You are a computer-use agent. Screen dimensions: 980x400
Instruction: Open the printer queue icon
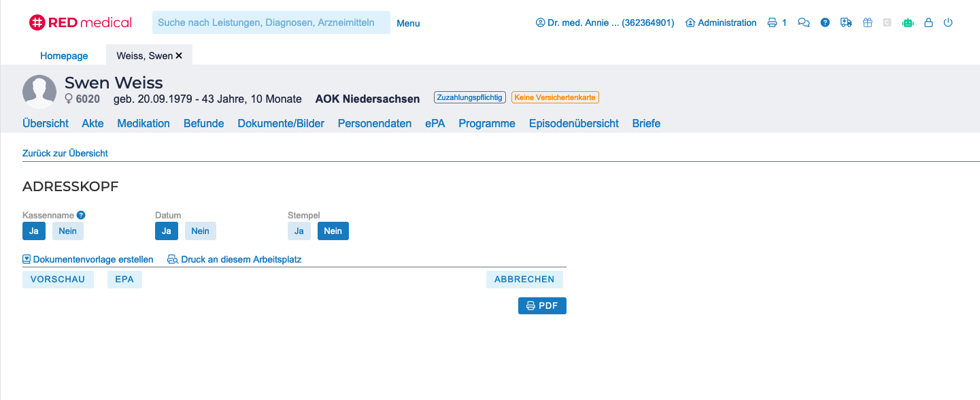click(772, 22)
